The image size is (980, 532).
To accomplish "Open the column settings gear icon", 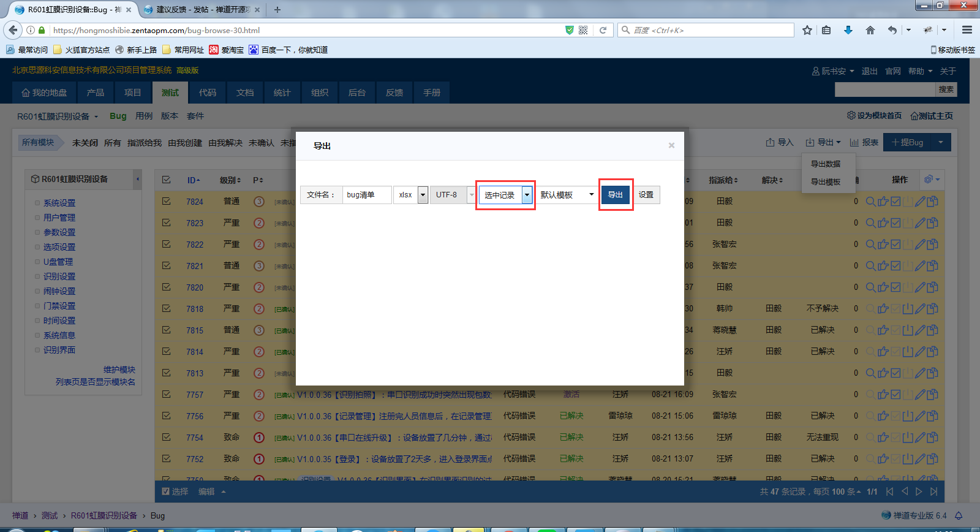I will [931, 180].
